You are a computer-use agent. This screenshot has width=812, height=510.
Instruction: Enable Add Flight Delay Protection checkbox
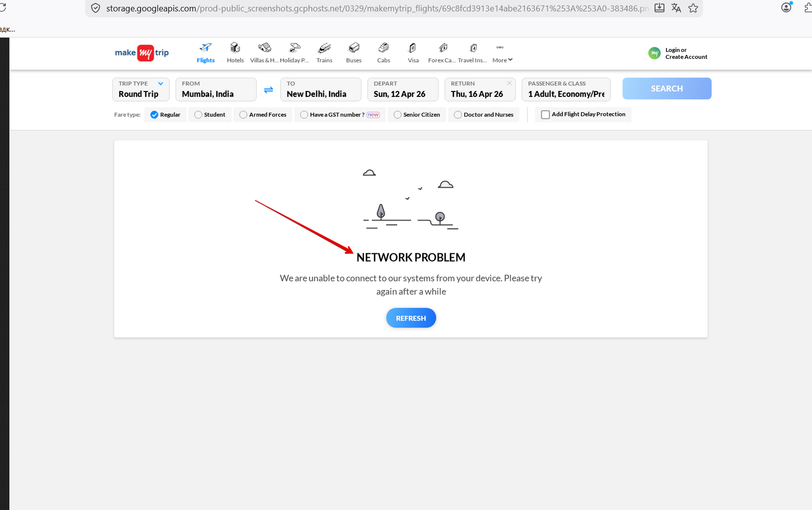tap(545, 115)
